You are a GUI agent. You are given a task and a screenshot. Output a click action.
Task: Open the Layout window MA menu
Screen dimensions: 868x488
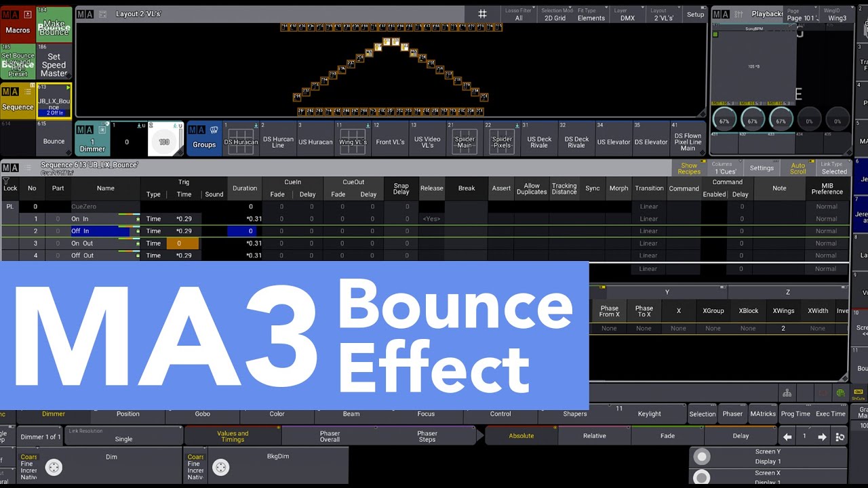click(x=85, y=14)
